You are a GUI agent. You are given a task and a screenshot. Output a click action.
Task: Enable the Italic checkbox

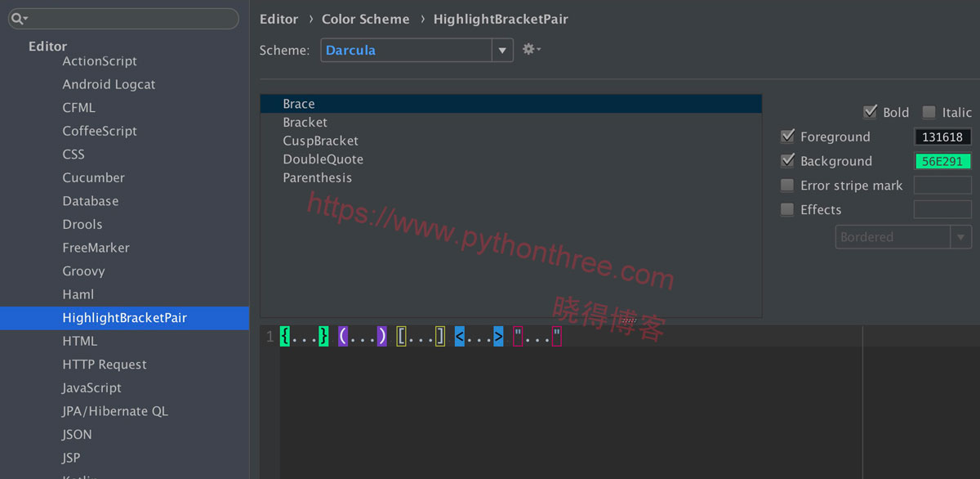click(x=928, y=112)
